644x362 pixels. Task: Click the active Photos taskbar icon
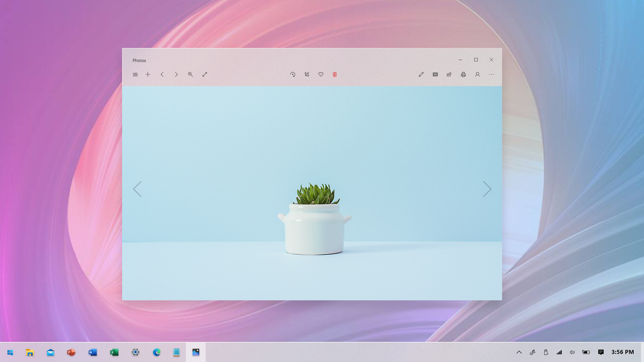pos(196,352)
